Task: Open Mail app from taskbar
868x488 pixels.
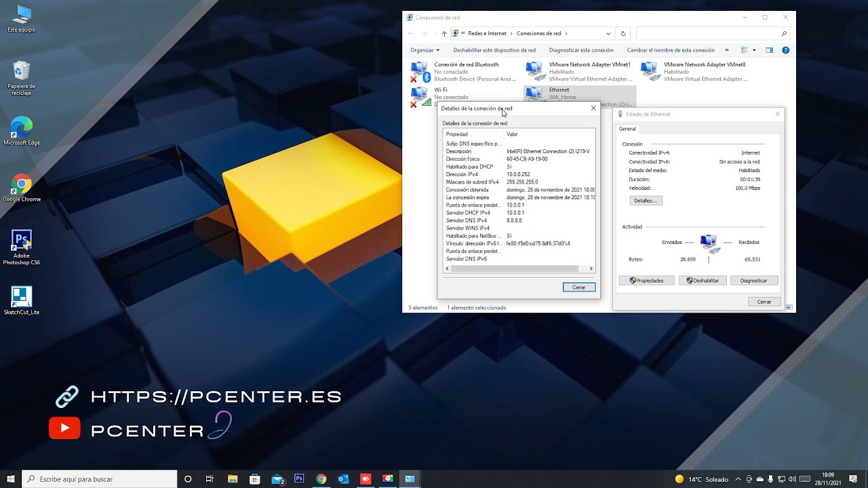Action: pyautogui.click(x=278, y=479)
